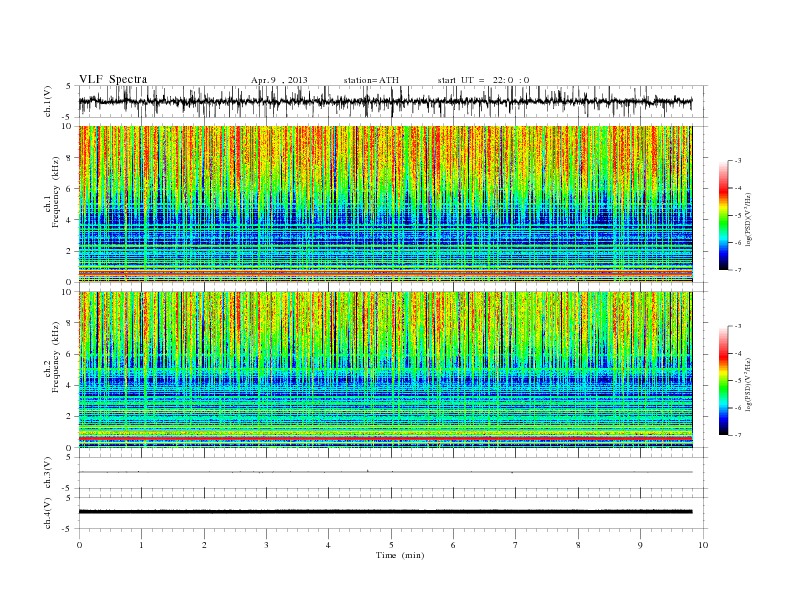Image resolution: width=792 pixels, height=612 pixels.
Task: Click the '-4' tick on the lower color bar
Action: (737, 353)
